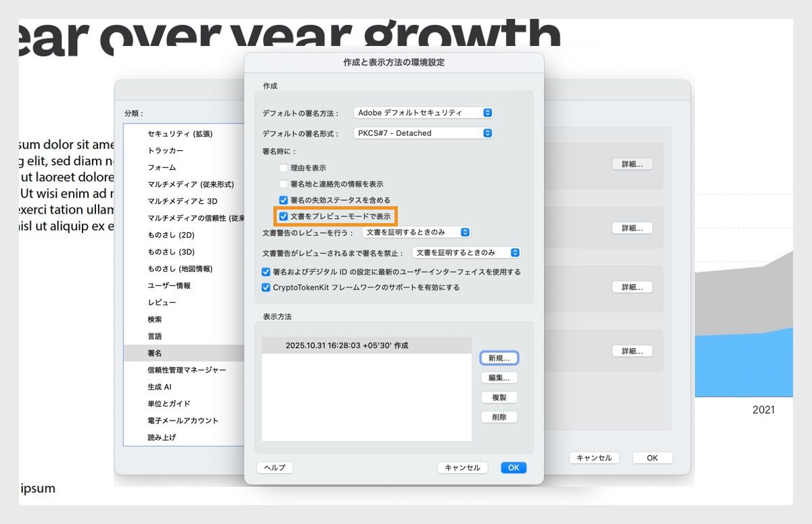Select 信頼性管理マネージャー category
Viewport: 812px width, 524px height.
coord(184,370)
